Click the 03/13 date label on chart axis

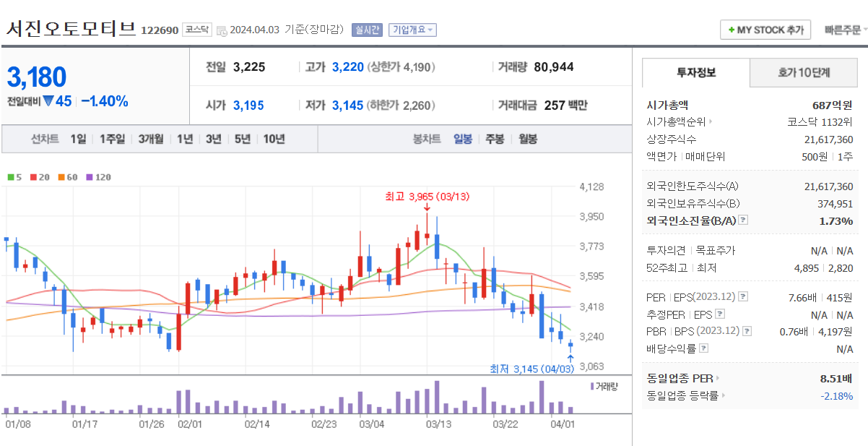pyautogui.click(x=439, y=424)
